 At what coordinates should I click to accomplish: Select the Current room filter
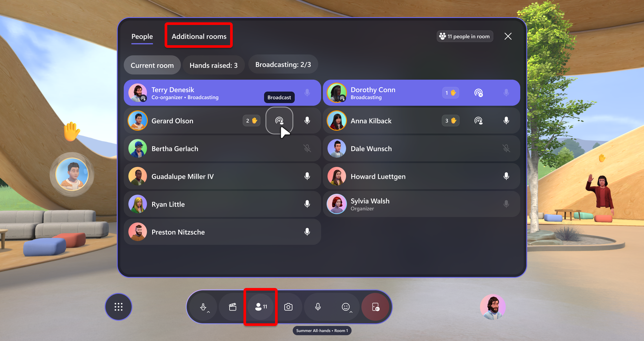click(x=152, y=65)
